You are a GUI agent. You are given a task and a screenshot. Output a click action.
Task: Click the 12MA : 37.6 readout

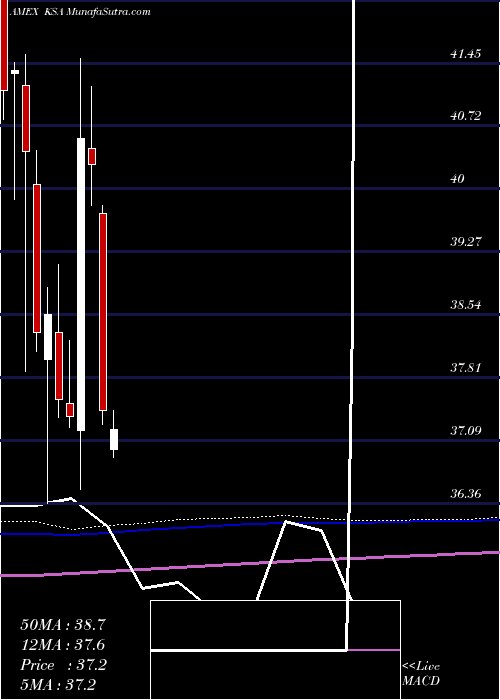tap(63, 645)
